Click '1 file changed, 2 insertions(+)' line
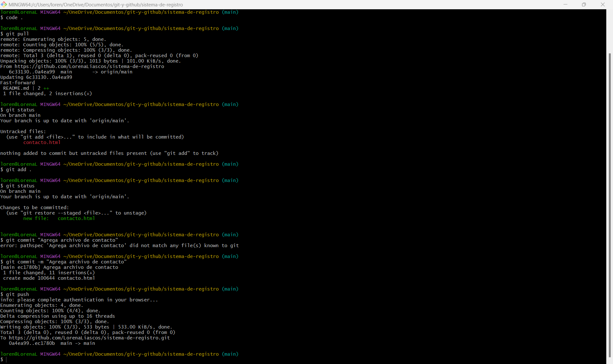Screen dimensions: 613x364 coord(48,94)
